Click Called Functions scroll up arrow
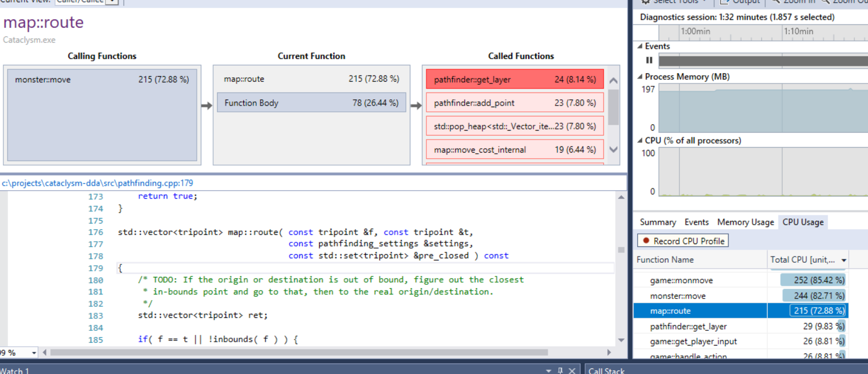This screenshot has height=374, width=868. pos(613,80)
